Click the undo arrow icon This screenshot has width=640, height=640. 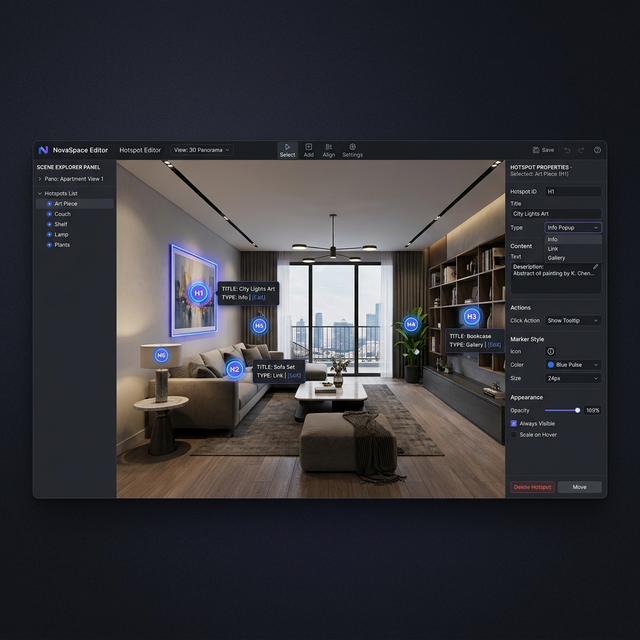[x=568, y=150]
